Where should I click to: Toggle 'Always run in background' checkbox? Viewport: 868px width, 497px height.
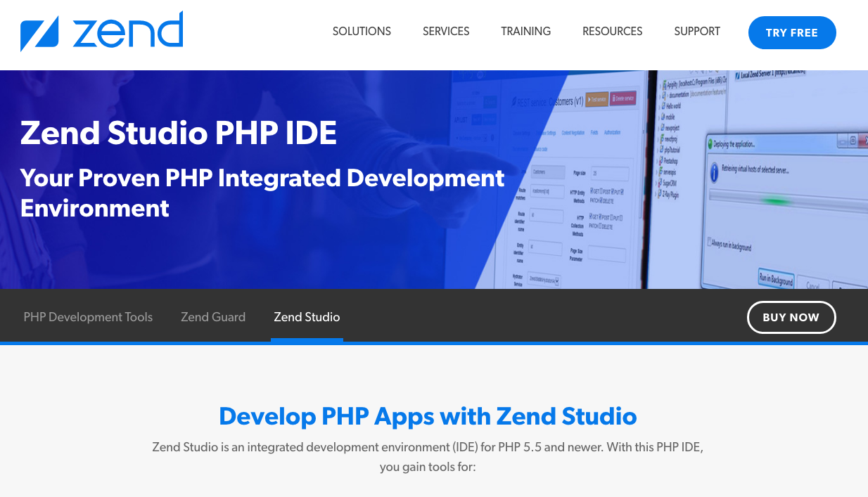pos(710,241)
